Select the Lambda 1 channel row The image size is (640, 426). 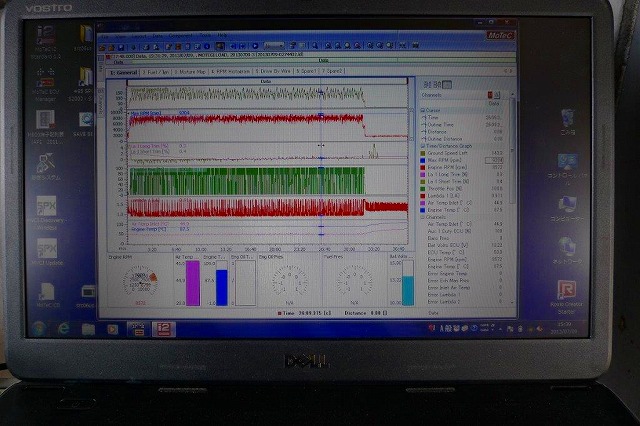click(464, 196)
